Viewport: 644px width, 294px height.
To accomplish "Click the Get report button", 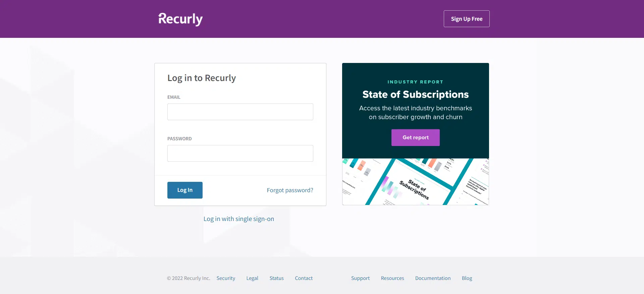I will (x=415, y=138).
